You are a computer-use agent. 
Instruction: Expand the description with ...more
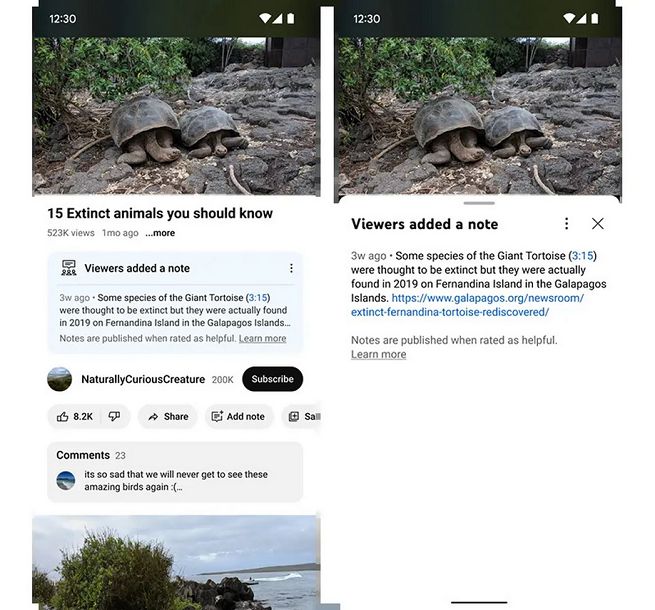click(x=160, y=233)
